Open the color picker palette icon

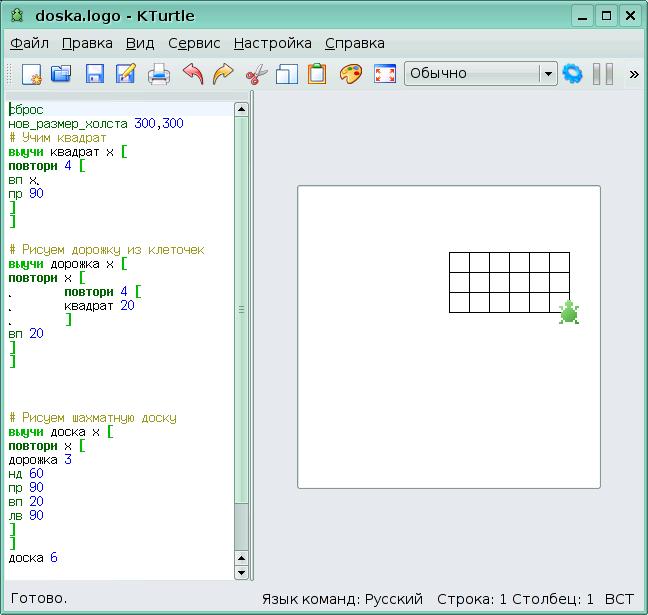(x=350, y=74)
